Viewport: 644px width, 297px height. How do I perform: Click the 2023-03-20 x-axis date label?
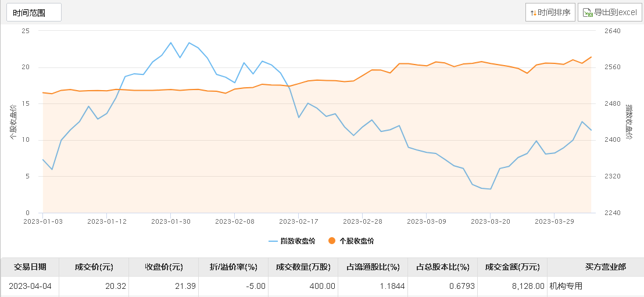[490, 221]
